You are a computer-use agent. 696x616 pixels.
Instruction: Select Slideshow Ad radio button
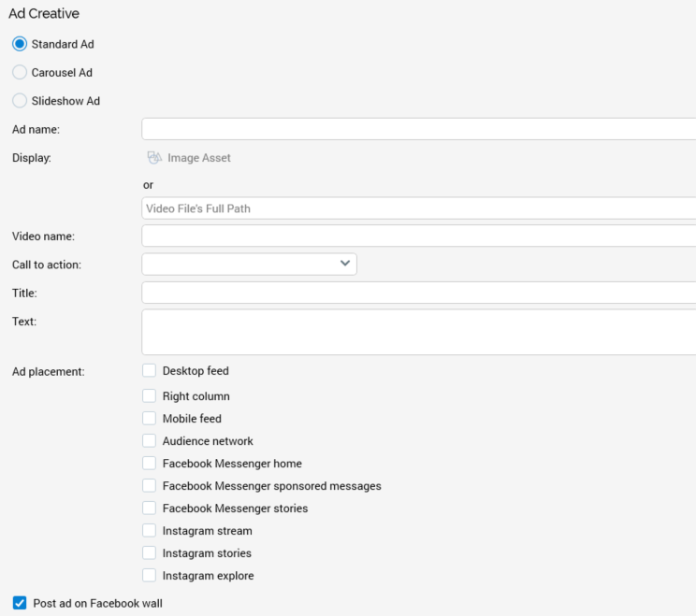[20, 101]
